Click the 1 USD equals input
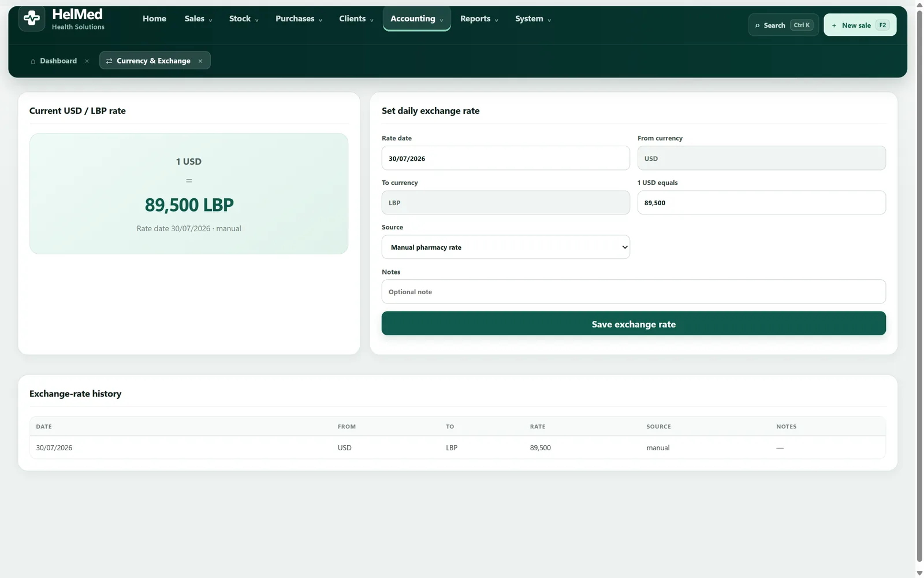The image size is (924, 578). 761,202
